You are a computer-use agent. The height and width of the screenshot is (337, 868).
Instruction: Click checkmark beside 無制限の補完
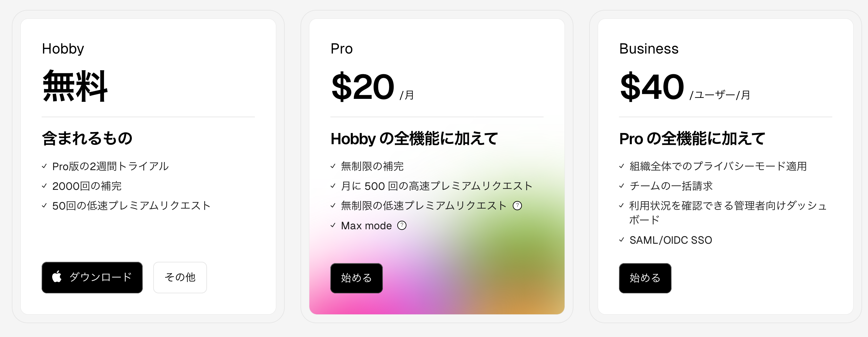coord(333,166)
